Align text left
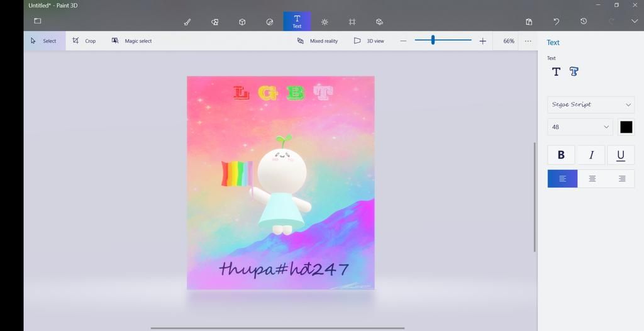This screenshot has height=331, width=644. coord(562,179)
